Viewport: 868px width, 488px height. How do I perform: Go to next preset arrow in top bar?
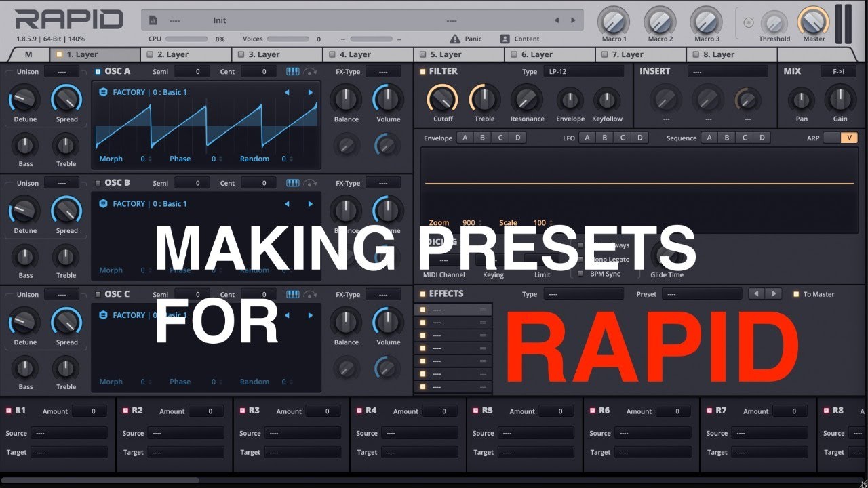coord(572,20)
